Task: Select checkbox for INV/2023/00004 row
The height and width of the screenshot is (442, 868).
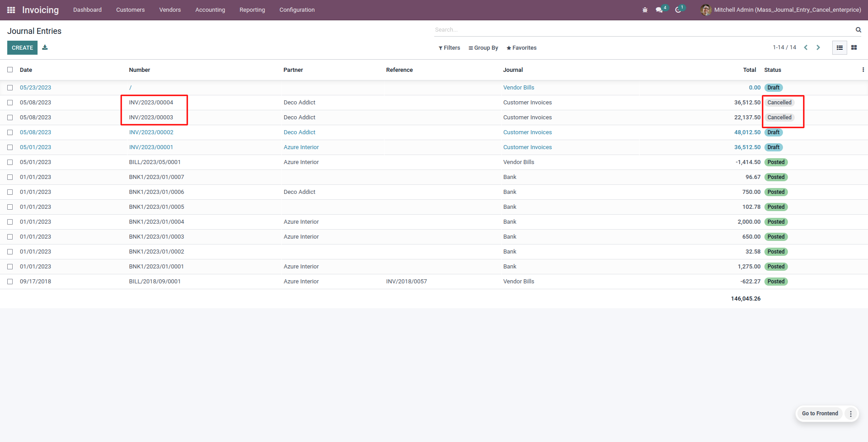Action: pos(10,103)
